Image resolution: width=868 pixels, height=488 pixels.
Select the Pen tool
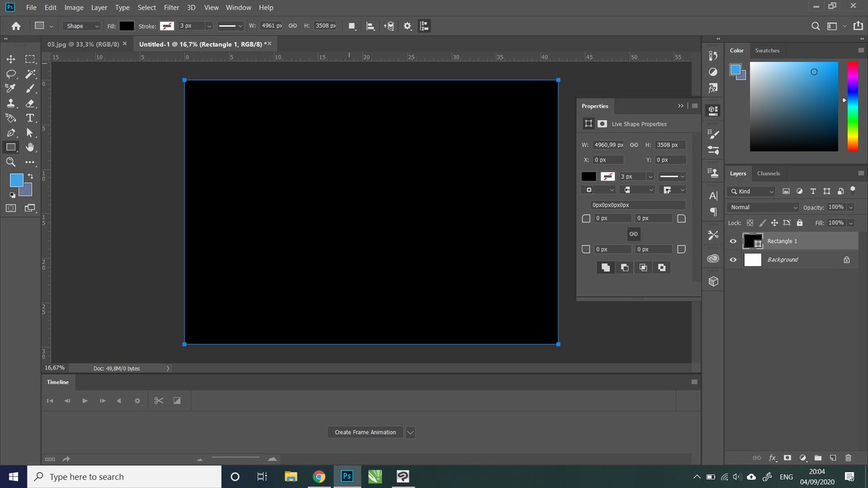pyautogui.click(x=11, y=133)
